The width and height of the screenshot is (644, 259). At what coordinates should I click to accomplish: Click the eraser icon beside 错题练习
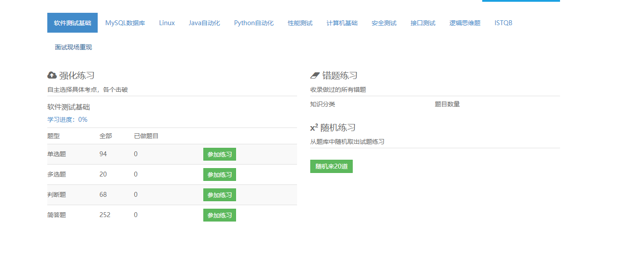point(315,75)
